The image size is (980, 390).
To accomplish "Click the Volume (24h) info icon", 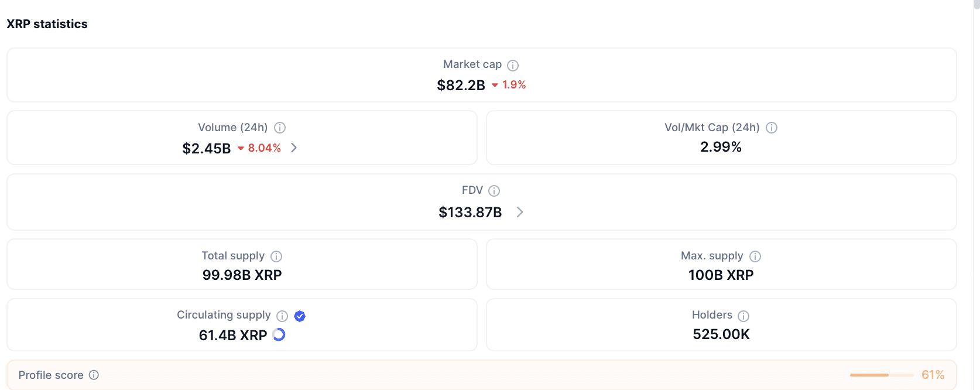I will [279, 128].
